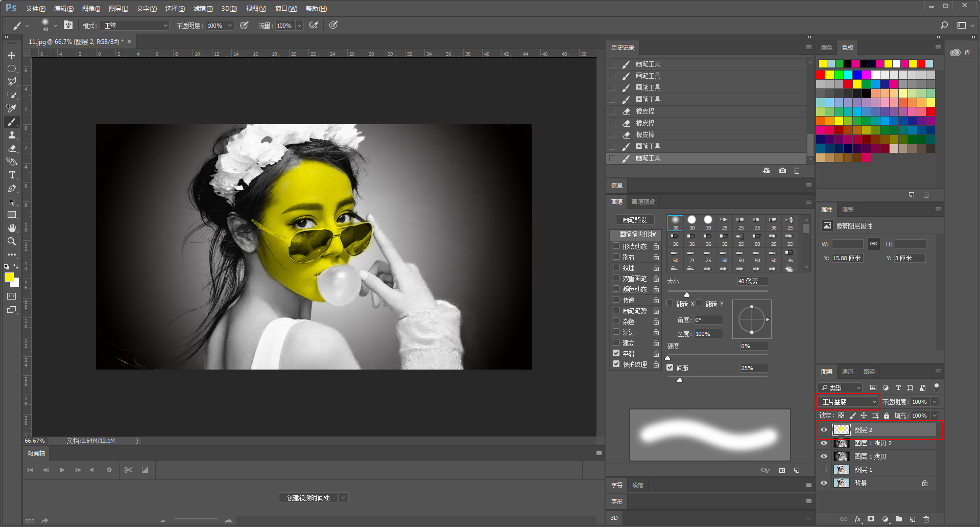
Task: Adjust brush 大小 slider handle
Action: pos(687,295)
